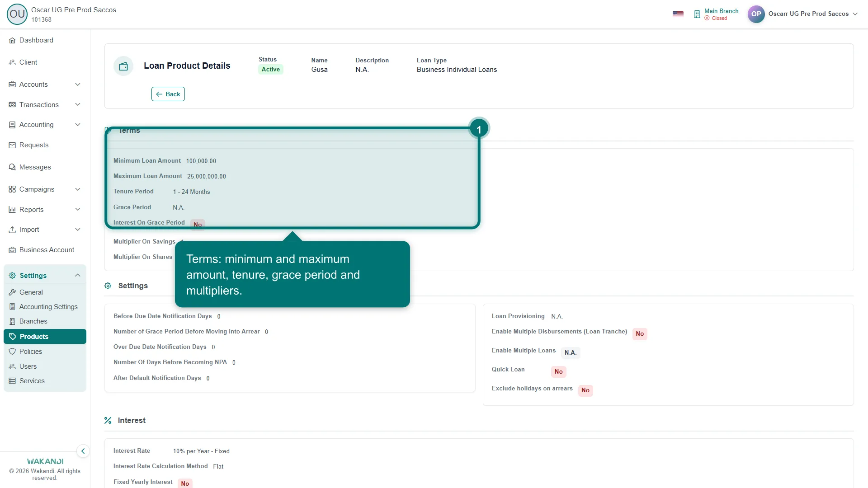Click the 'Interest Rate Calculation Method' label
The height and width of the screenshot is (488, 868).
(x=160, y=466)
